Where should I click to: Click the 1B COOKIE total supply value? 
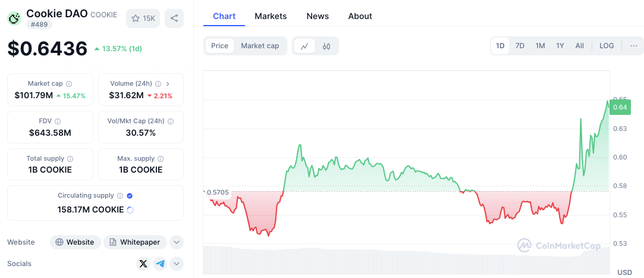point(50,170)
